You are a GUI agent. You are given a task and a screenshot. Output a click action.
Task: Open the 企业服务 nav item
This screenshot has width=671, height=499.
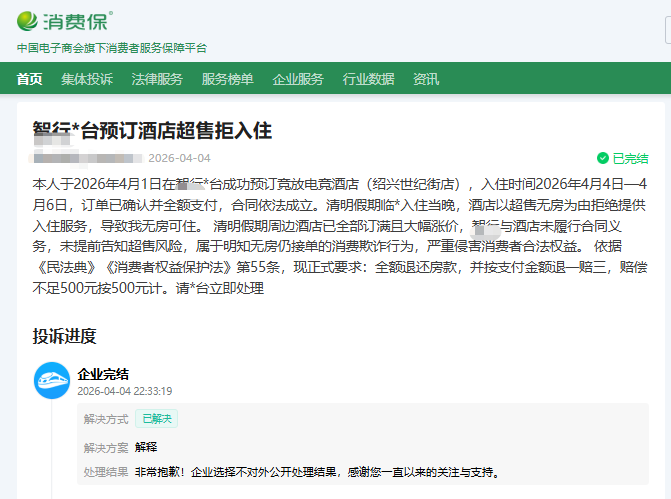(298, 79)
